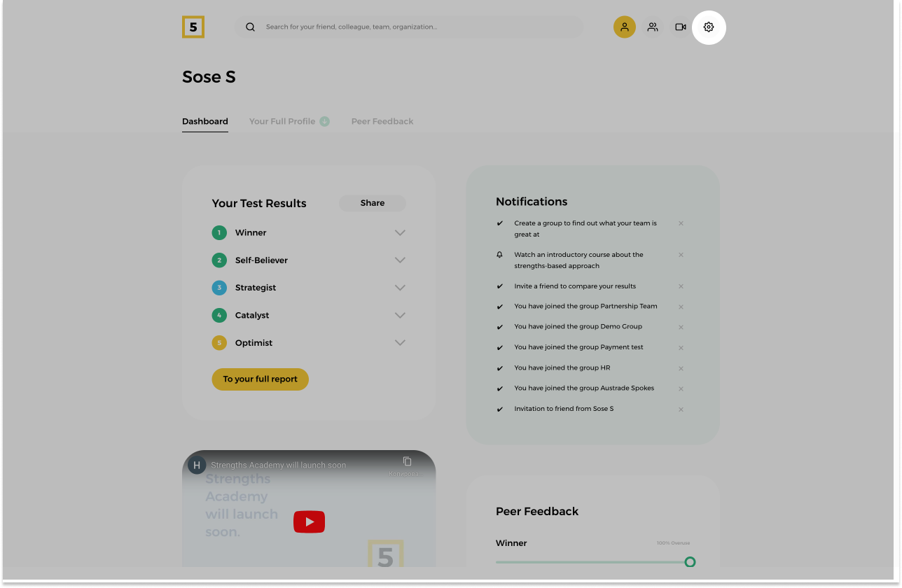Click the search input field
902x588 pixels.
tap(420, 27)
